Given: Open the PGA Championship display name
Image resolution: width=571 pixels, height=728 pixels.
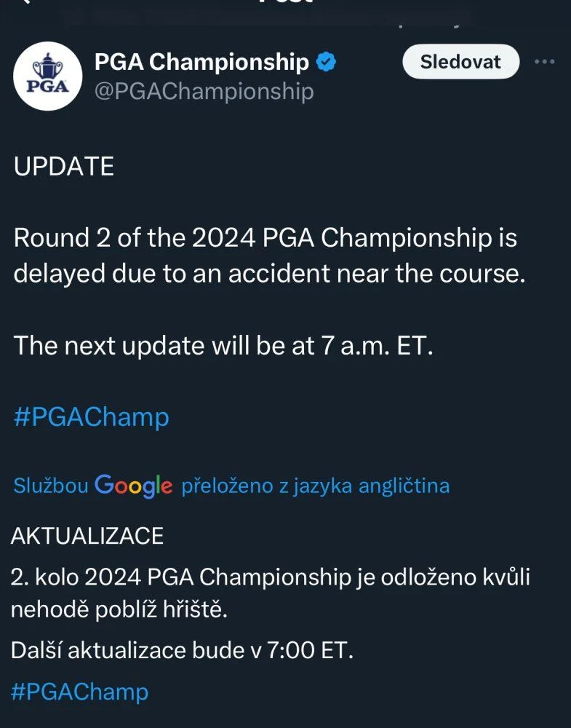Looking at the screenshot, I should pyautogui.click(x=201, y=62).
